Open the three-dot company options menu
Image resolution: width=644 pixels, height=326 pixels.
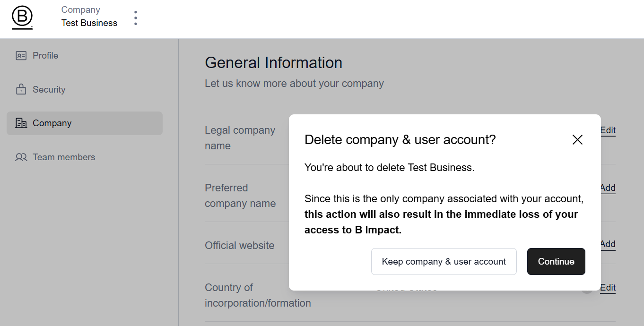pos(136,18)
